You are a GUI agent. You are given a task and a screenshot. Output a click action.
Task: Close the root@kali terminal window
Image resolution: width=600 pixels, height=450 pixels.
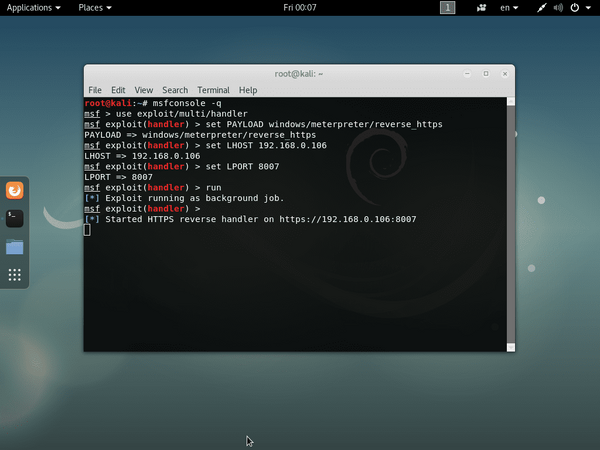click(x=505, y=74)
